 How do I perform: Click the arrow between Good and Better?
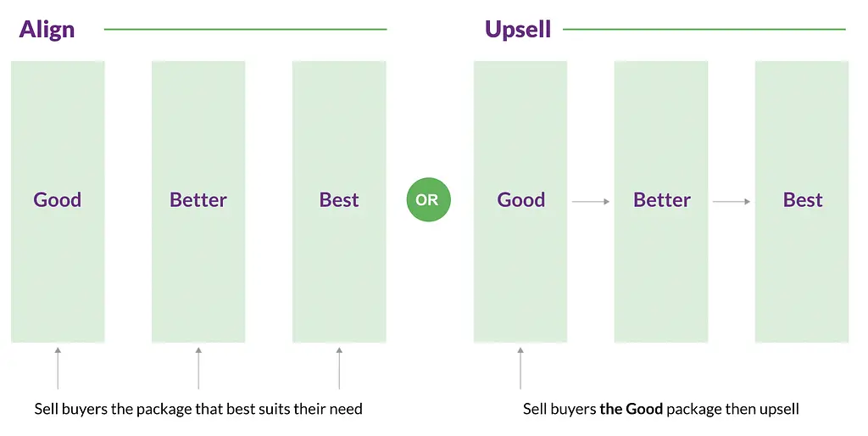pyautogui.click(x=591, y=202)
